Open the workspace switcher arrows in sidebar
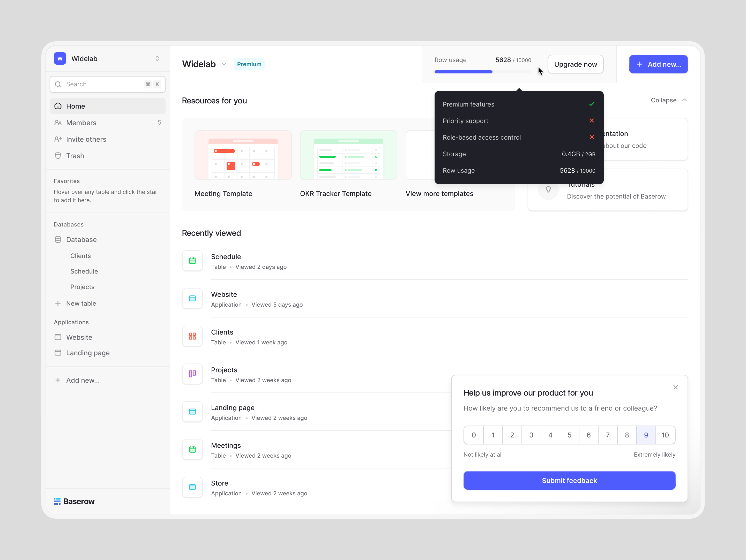The height and width of the screenshot is (560, 746). (157, 58)
